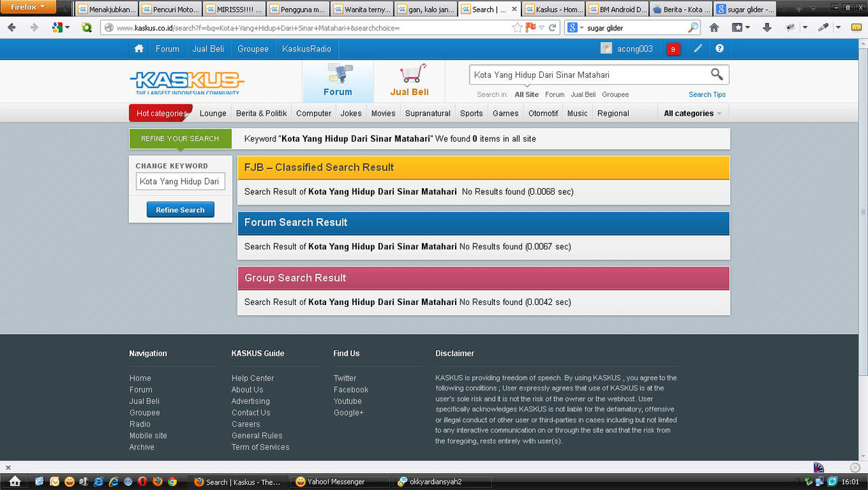Open Mobile site footer link
The width and height of the screenshot is (868, 490).
pos(148,436)
